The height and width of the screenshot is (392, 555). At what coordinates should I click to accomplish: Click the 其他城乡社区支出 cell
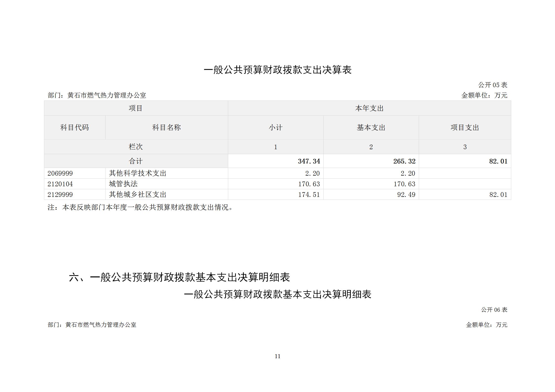coord(137,194)
